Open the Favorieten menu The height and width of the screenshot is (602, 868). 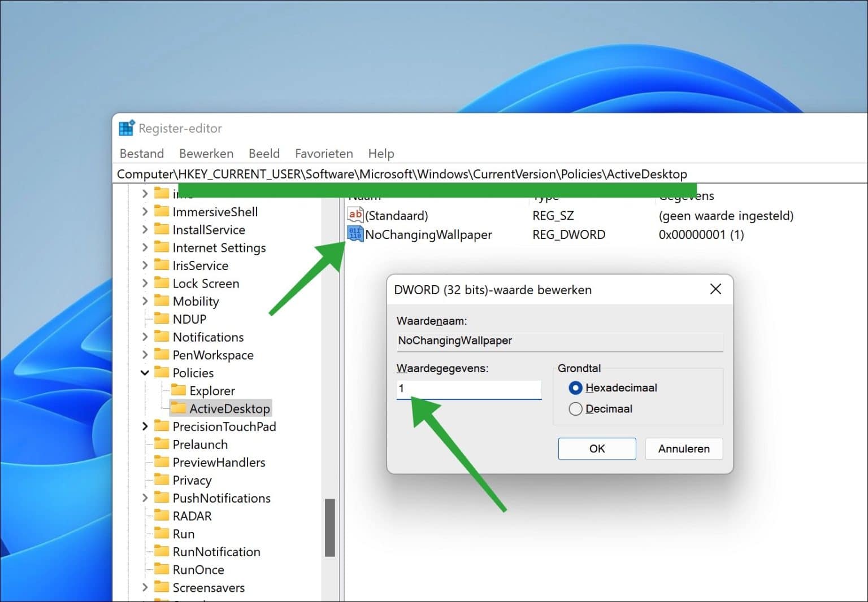point(323,153)
